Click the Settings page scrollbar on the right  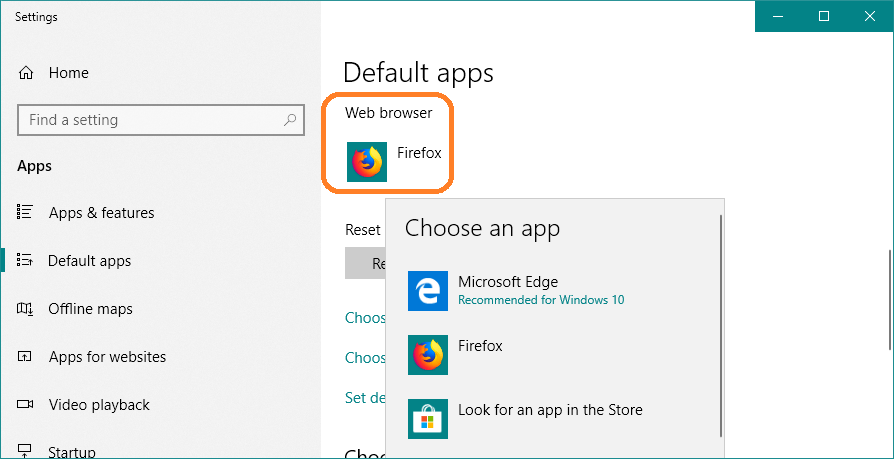click(x=889, y=299)
